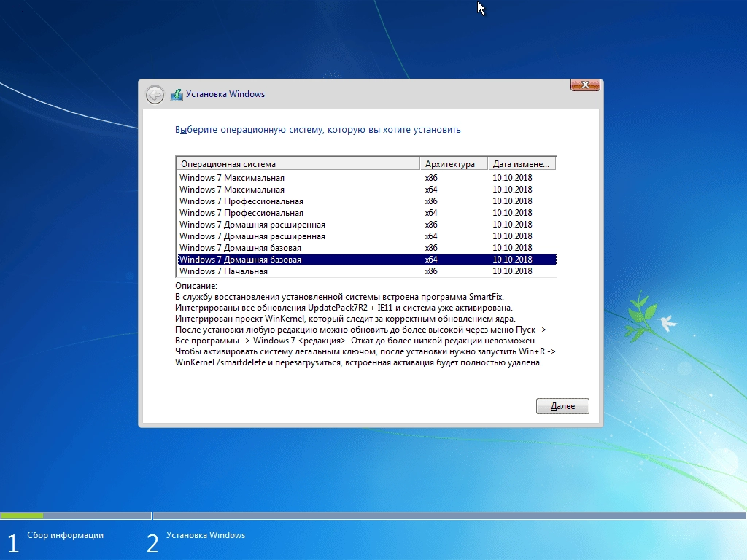Click the Windows setup icon in title bar
The height and width of the screenshot is (560, 747).
(177, 95)
